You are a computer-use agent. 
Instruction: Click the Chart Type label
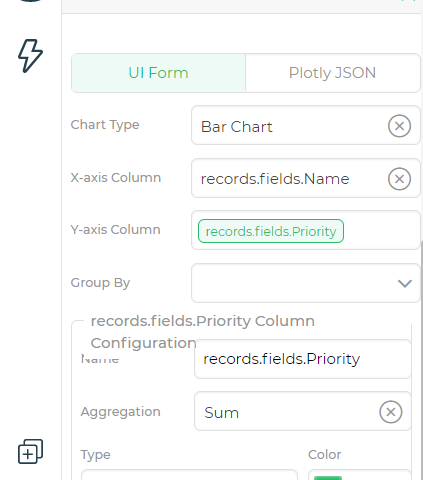pyautogui.click(x=105, y=125)
